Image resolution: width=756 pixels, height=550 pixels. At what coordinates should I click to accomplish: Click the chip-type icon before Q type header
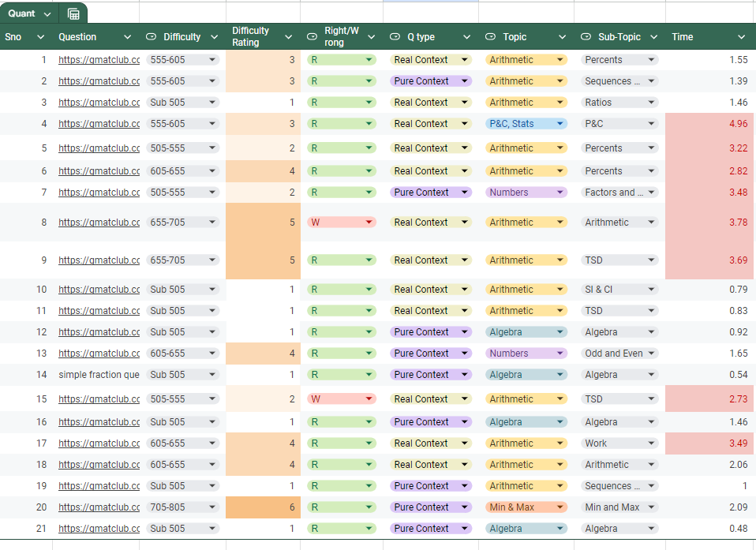[x=395, y=37]
